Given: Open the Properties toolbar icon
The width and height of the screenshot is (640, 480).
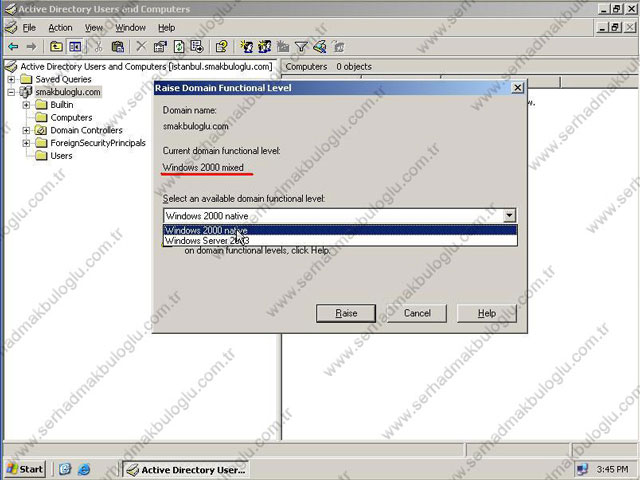Looking at the screenshot, I should pyautogui.click(x=160, y=47).
